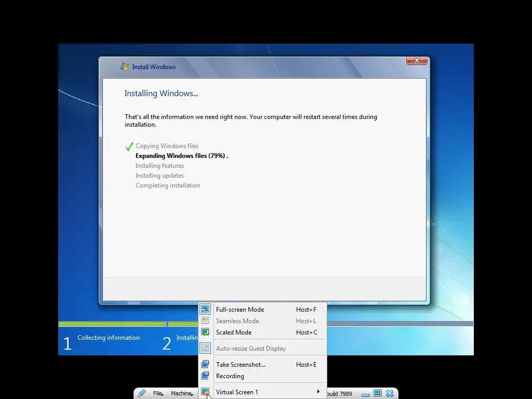Toggle Full-screen Mode menu entry

(262, 310)
